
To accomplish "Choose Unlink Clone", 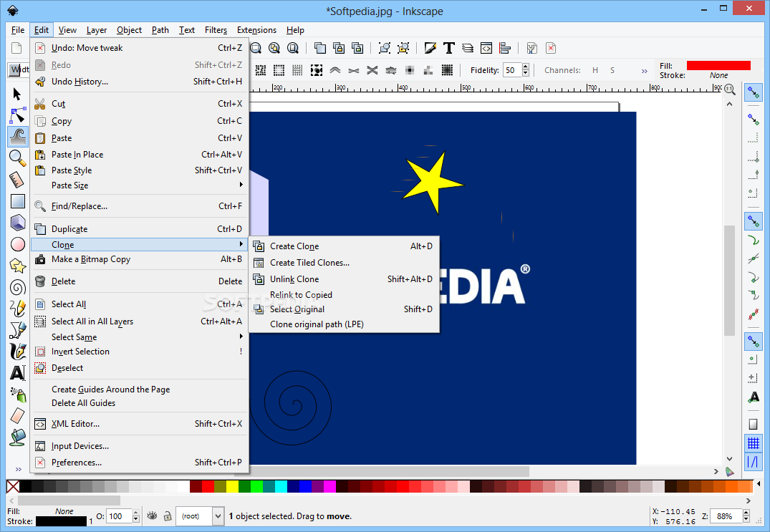I will (345, 279).
